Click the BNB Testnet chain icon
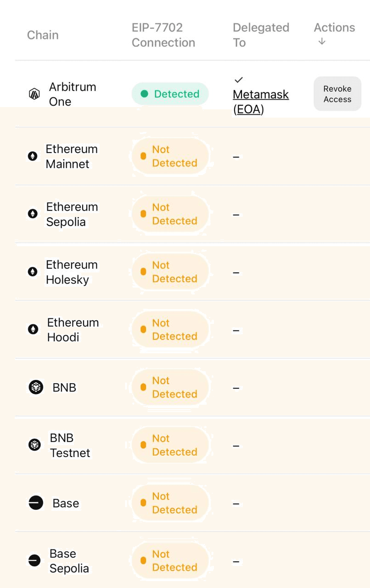The height and width of the screenshot is (588, 370). click(x=35, y=445)
